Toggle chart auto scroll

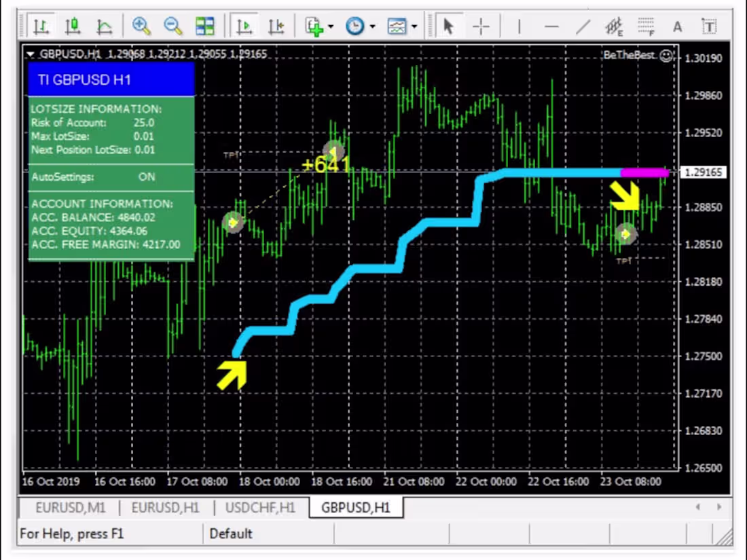click(244, 26)
